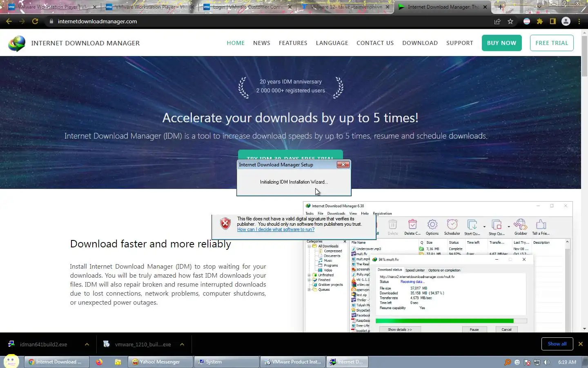Click the Start Queue icon in IDM screenshot
Screen dimensions: 588x368
click(472, 224)
